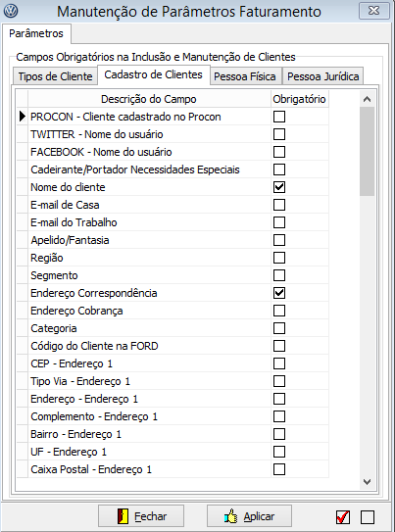This screenshot has width=395, height=532.
Task: Click the Aplicar button
Action: click(249, 516)
